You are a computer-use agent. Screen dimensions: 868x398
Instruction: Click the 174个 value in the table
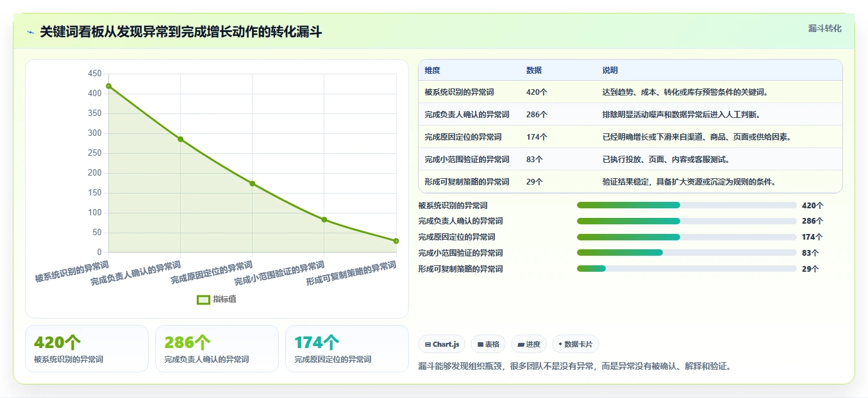coord(537,137)
